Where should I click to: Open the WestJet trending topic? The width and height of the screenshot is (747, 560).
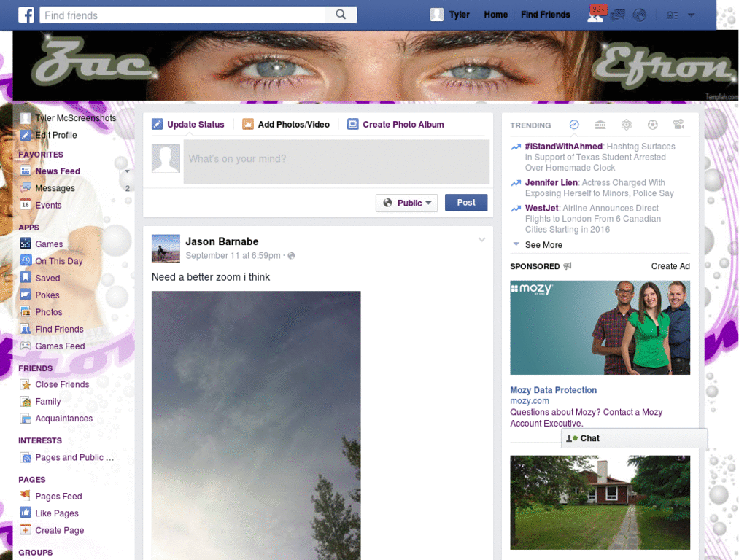click(x=542, y=208)
